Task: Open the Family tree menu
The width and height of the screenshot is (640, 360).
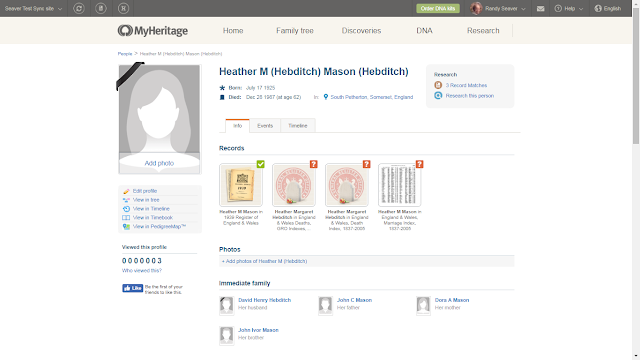Action: 295,31
